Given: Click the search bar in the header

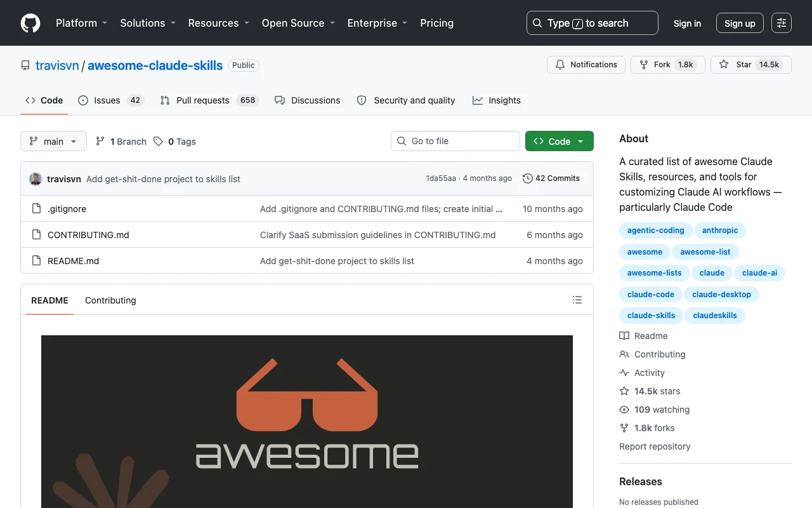Looking at the screenshot, I should click(593, 23).
